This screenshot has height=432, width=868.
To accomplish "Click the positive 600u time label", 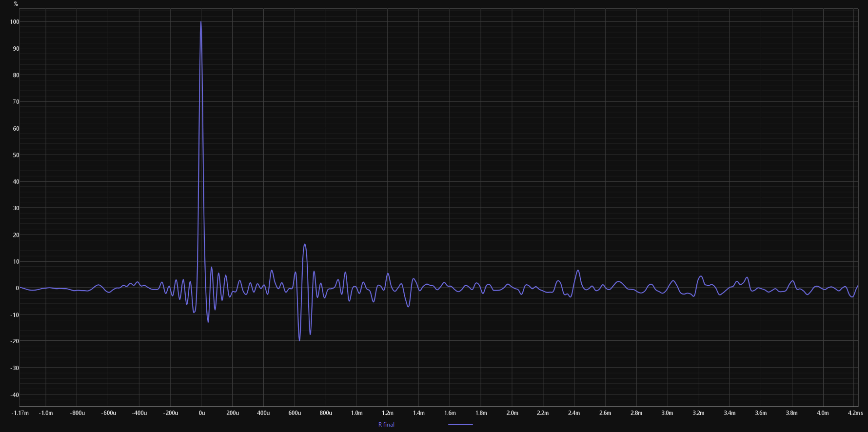I will (x=295, y=413).
